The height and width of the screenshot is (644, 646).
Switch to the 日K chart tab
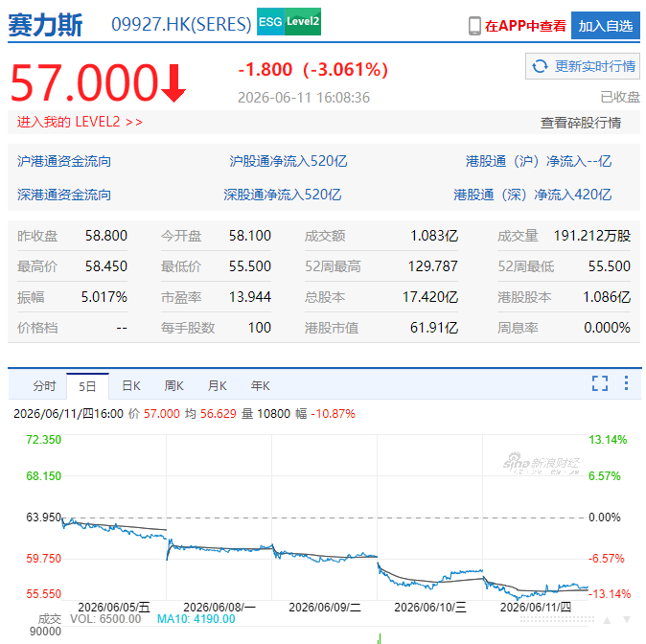pyautogui.click(x=131, y=386)
